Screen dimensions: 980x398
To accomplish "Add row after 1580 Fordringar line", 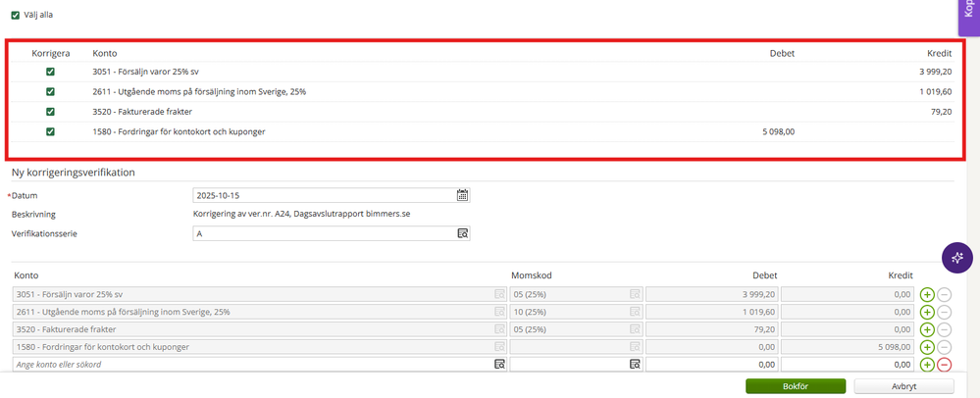I will point(927,347).
